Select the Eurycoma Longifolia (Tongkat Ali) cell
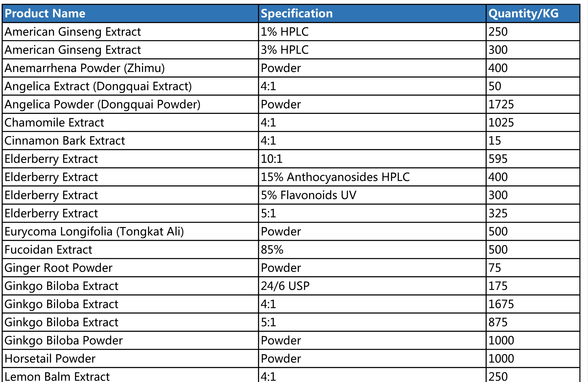588x382 pixels. tap(130, 231)
